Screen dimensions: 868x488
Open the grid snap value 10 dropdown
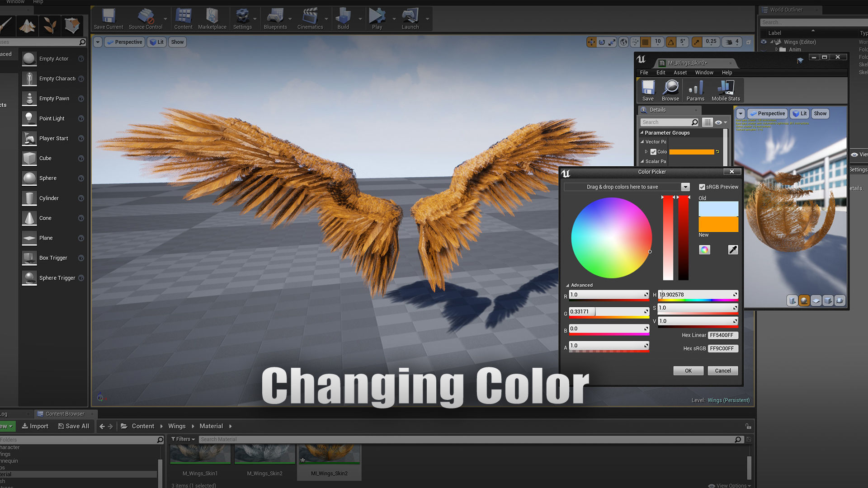(x=658, y=42)
